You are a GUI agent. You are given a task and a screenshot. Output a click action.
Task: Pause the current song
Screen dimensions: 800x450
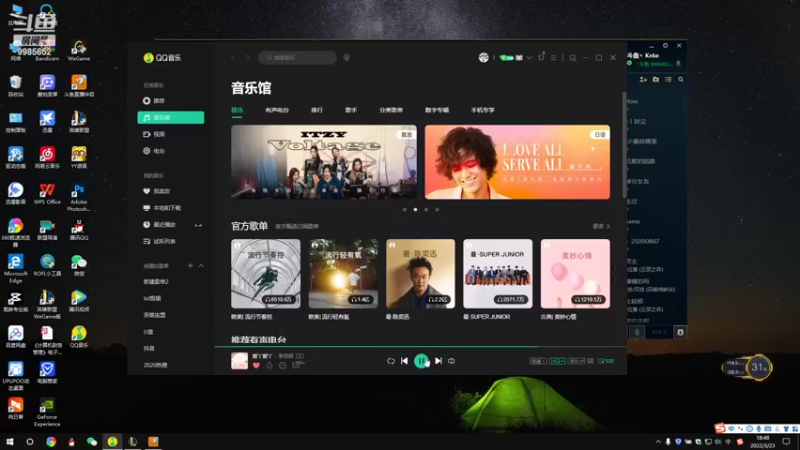tap(421, 361)
